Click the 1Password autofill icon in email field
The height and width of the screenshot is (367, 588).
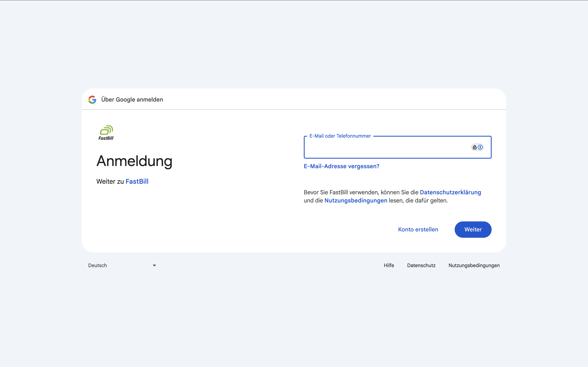pos(480,147)
